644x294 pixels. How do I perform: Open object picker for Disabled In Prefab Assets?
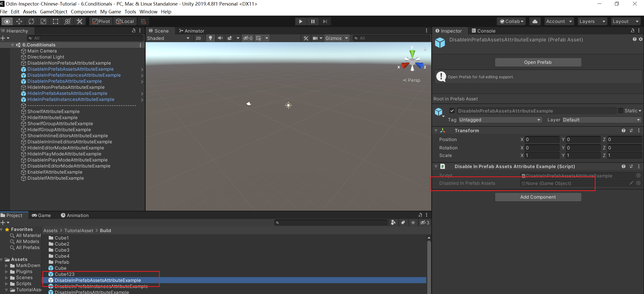tap(638, 183)
